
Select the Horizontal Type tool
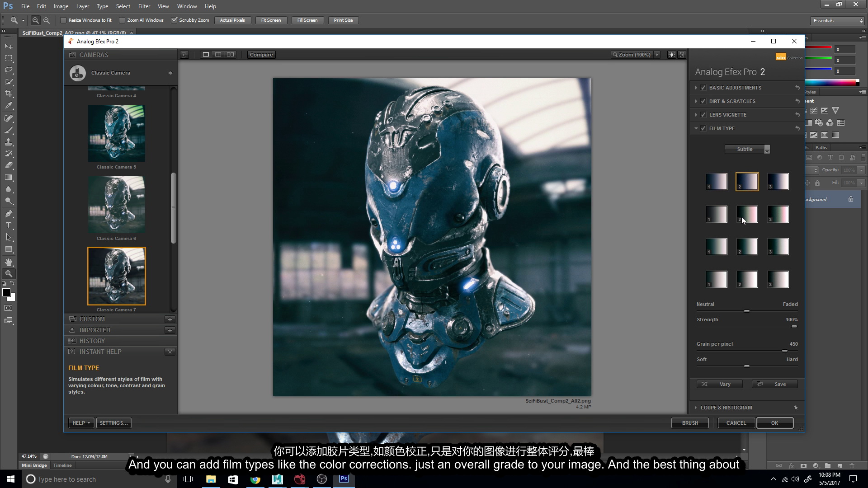pyautogui.click(x=9, y=225)
